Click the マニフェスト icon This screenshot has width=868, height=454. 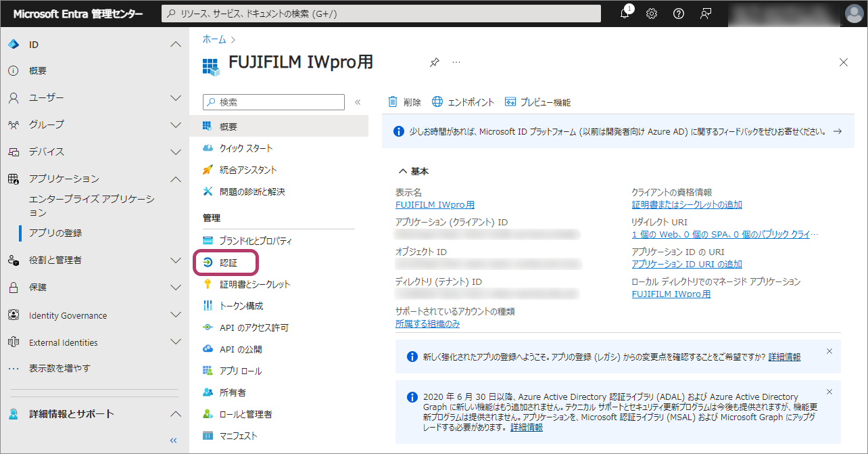pos(208,436)
